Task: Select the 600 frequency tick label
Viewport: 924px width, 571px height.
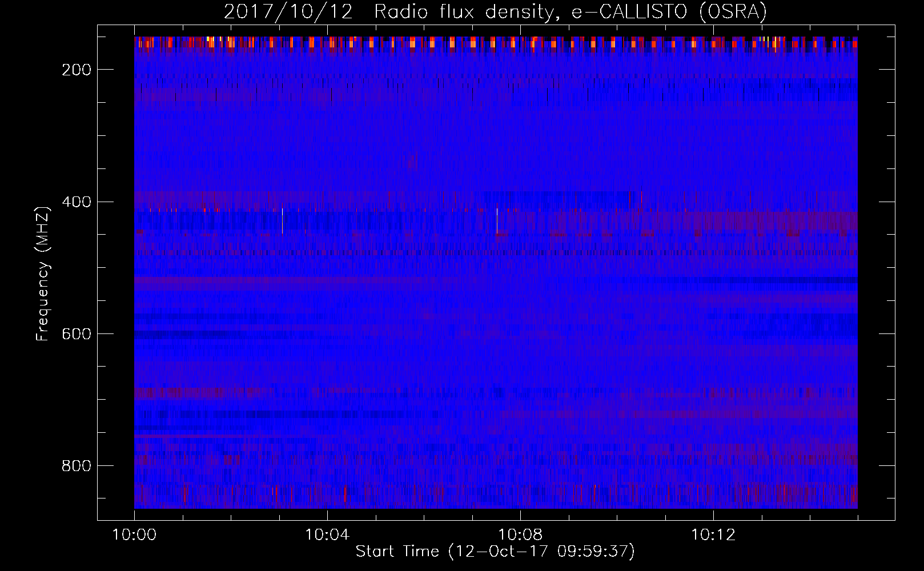Action: pos(76,334)
